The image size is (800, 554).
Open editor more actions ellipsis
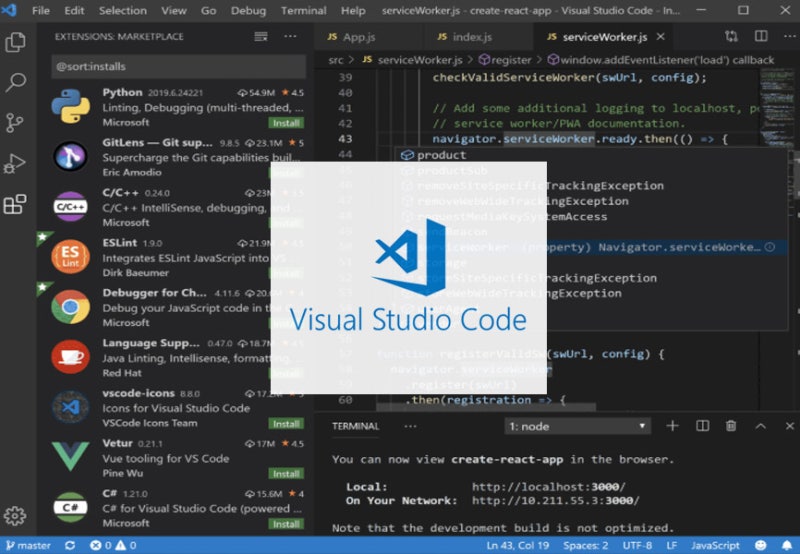click(790, 36)
